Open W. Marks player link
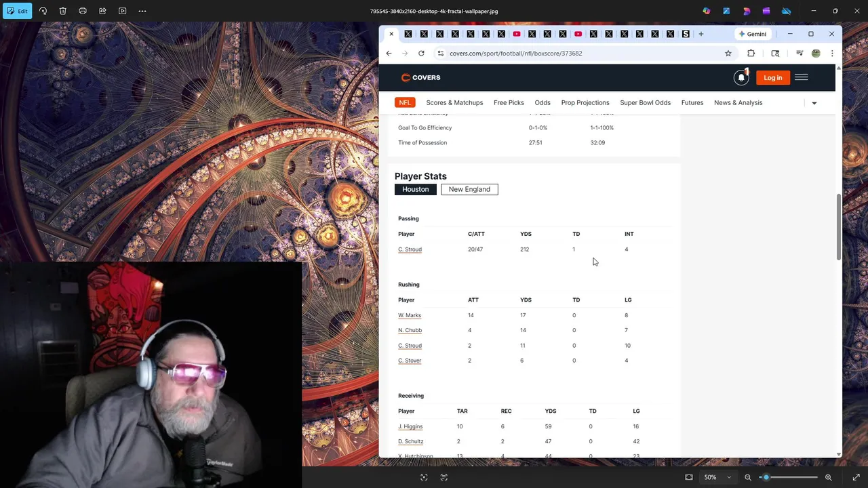 (410, 315)
